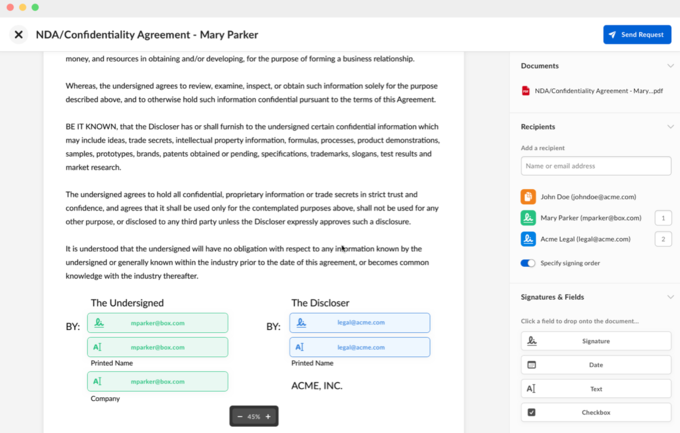Click text icon in mparker Company field
This screenshot has height=433, width=680.
[x=98, y=381]
